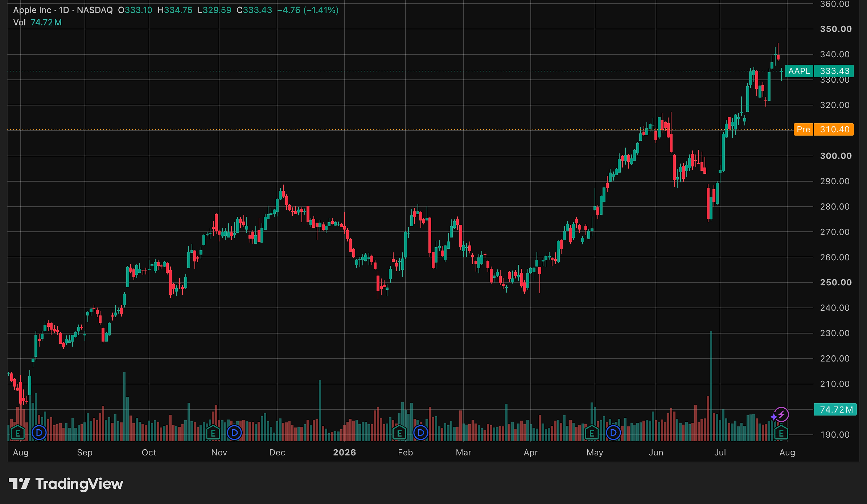Click the Mar label on the time axis
This screenshot has width=867, height=504.
click(x=464, y=453)
